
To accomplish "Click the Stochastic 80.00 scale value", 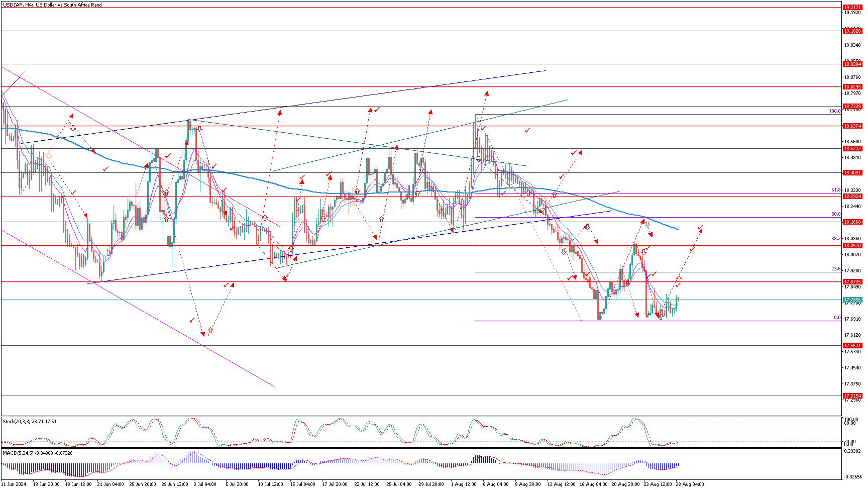I will [x=850, y=423].
